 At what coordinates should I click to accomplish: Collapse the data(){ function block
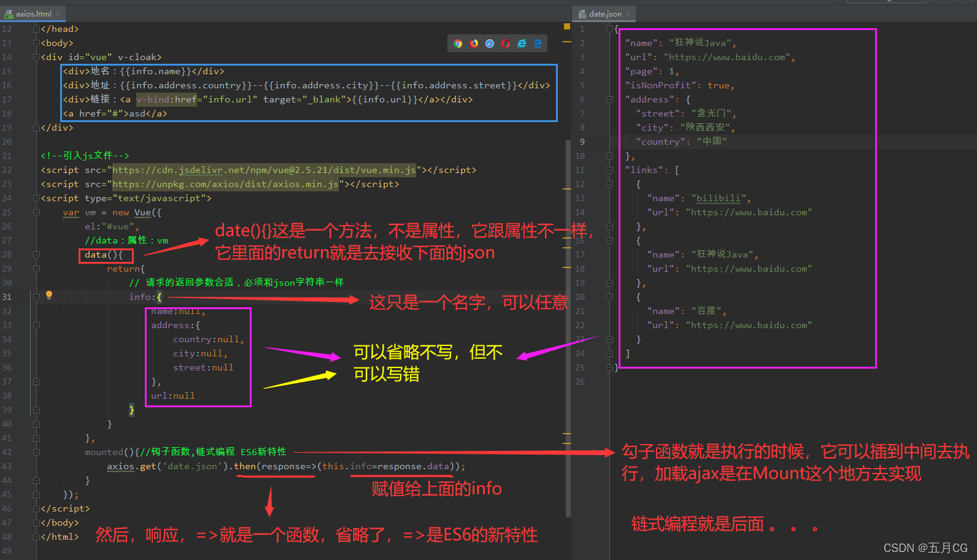pyautogui.click(x=36, y=255)
